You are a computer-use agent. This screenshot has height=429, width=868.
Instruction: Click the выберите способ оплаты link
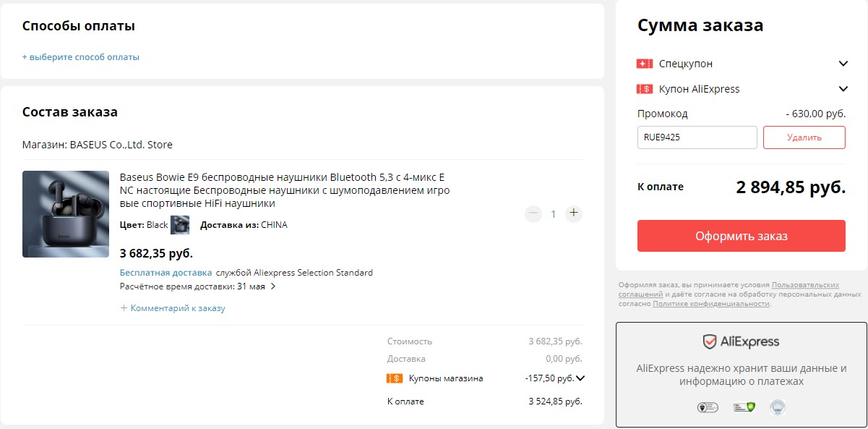tap(81, 57)
